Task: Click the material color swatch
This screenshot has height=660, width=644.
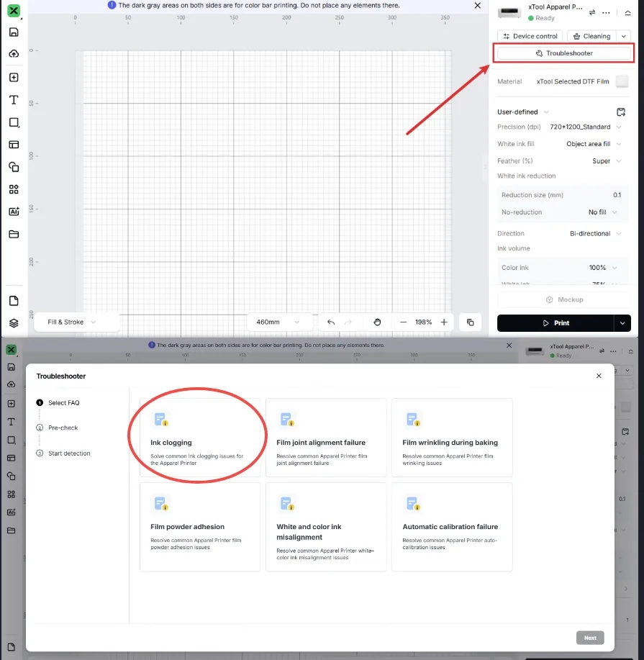Action: [x=622, y=81]
